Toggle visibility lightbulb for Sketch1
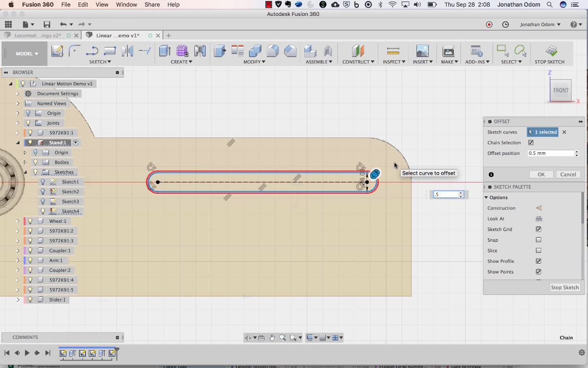588x368 pixels. 43,182
